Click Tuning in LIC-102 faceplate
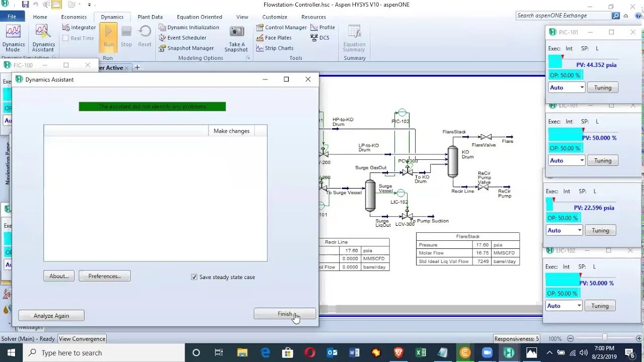The width and height of the screenshot is (644, 362). tap(600, 306)
